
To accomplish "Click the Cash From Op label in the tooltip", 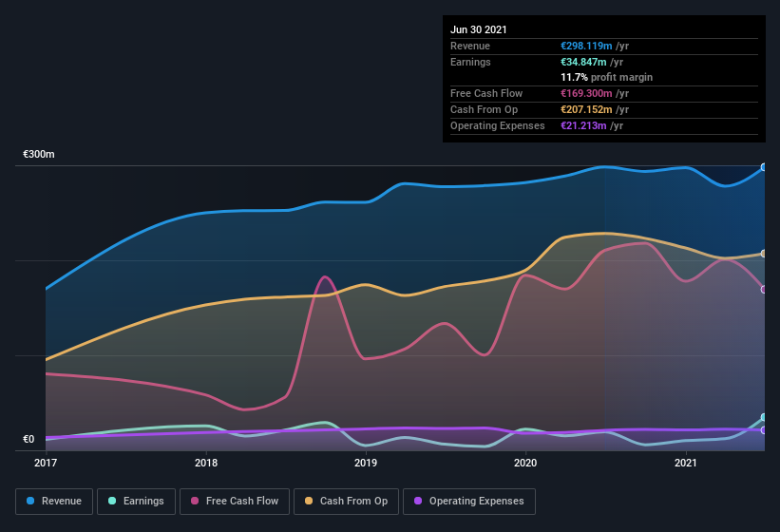I will 484,109.
